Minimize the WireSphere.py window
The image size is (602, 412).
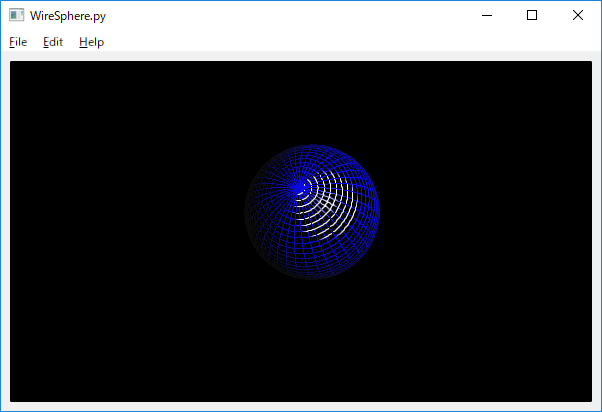tap(487, 15)
